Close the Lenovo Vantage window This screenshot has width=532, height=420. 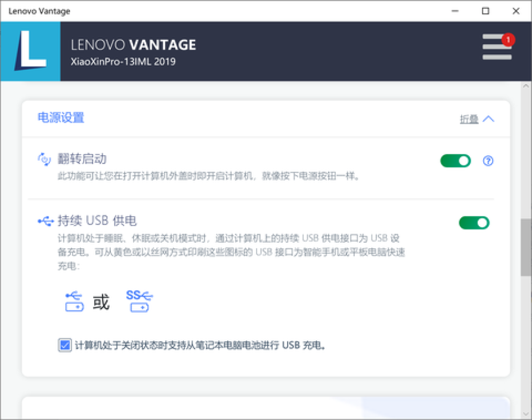(516, 11)
